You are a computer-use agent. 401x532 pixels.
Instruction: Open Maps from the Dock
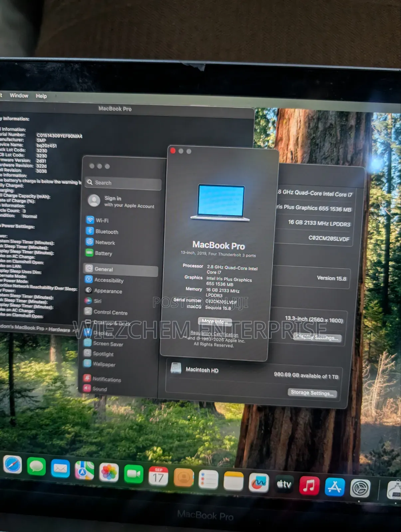[84, 470]
